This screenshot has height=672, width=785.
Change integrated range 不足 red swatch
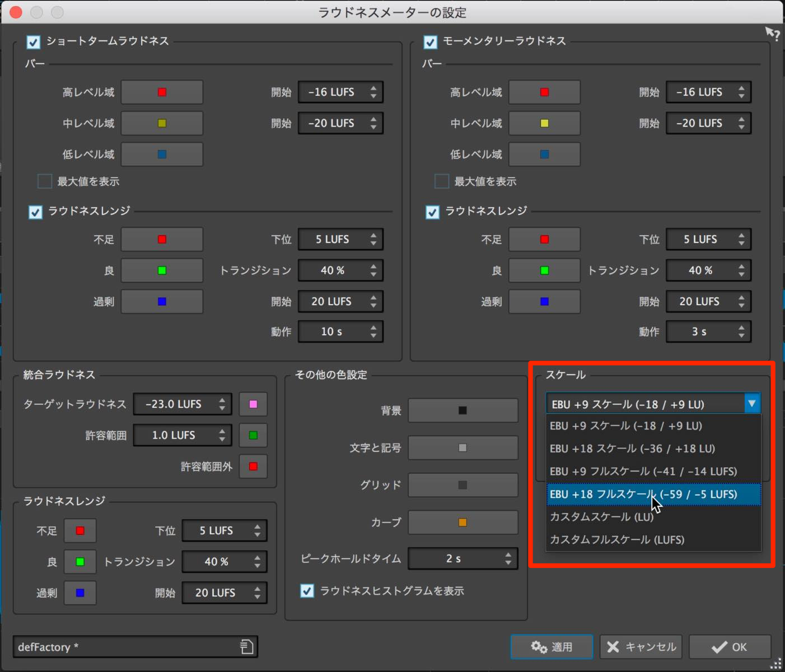[x=80, y=531]
